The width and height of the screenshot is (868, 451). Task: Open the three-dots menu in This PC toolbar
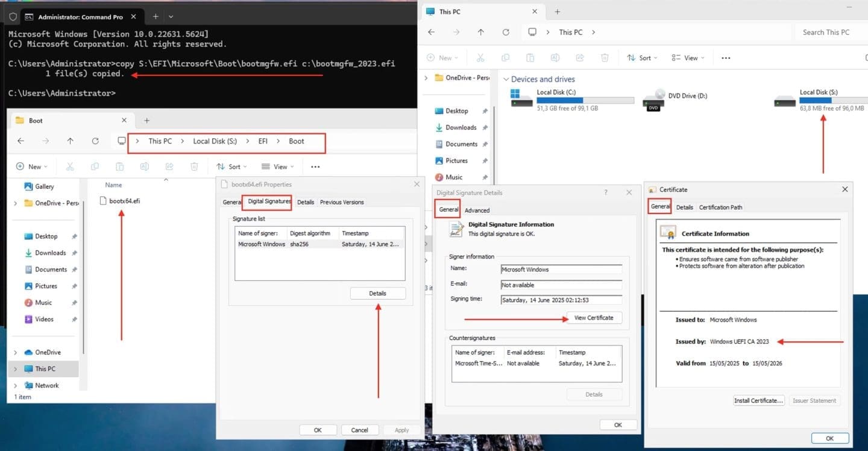click(x=726, y=58)
